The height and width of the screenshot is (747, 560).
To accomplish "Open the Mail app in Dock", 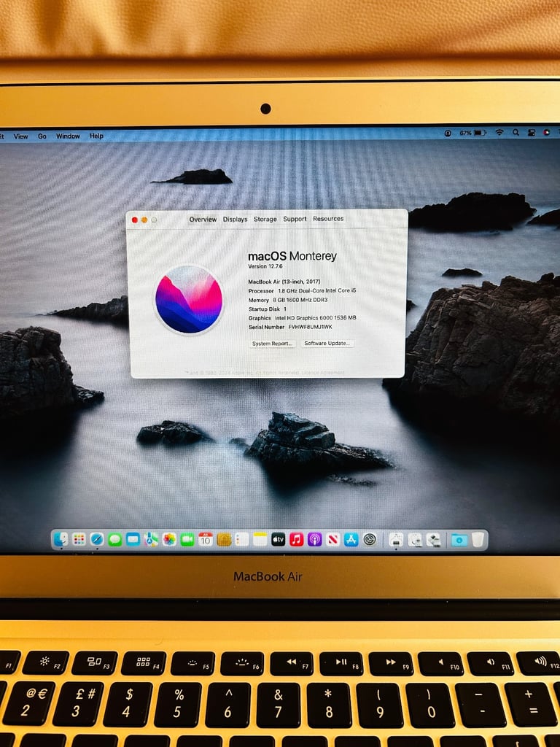I will pos(133,539).
